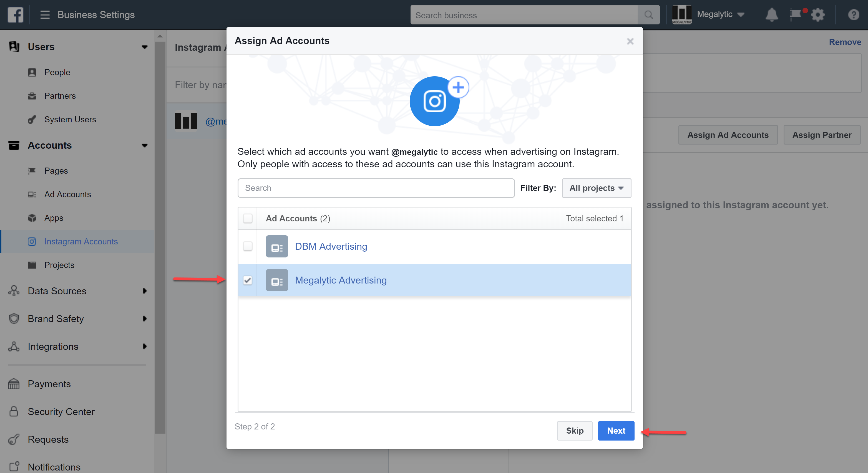Image resolution: width=868 pixels, height=473 pixels.
Task: Click the sidebar vertical scrollbar
Action: (x=160, y=236)
